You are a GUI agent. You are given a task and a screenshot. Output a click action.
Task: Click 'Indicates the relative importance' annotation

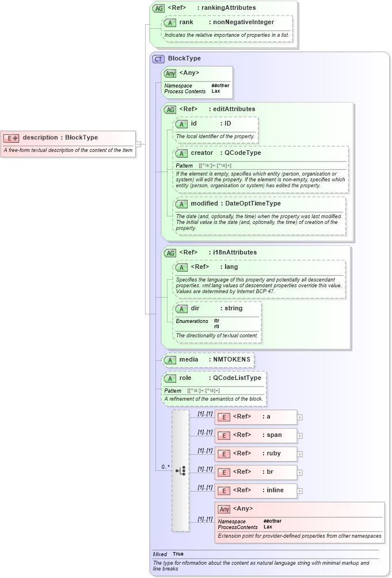227,35
